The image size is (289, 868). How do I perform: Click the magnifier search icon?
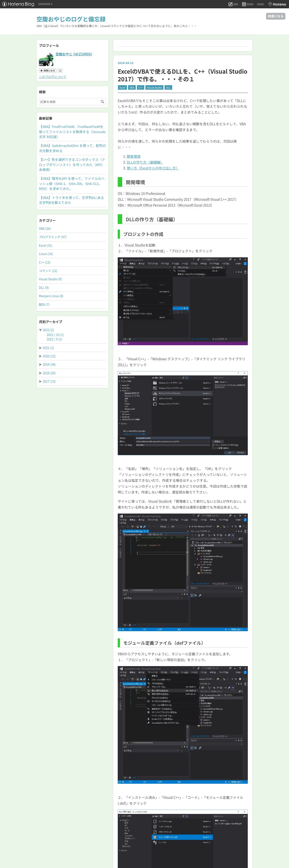click(x=102, y=101)
